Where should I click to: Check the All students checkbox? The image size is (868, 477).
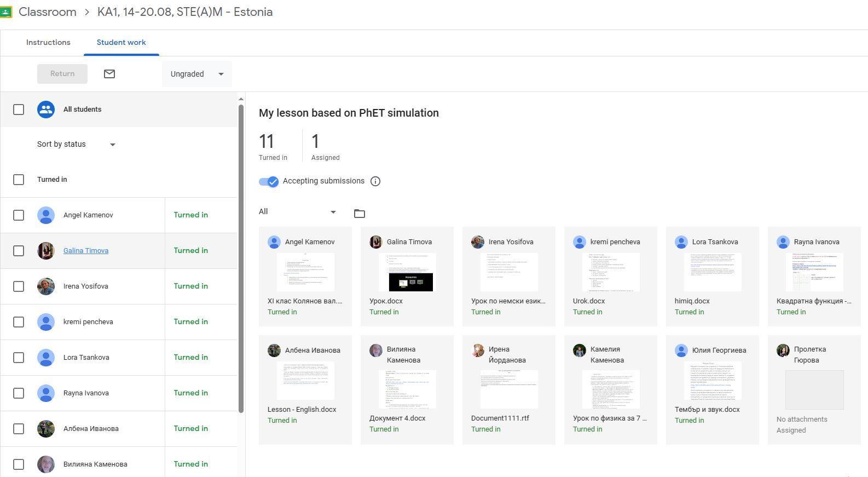[x=19, y=110]
